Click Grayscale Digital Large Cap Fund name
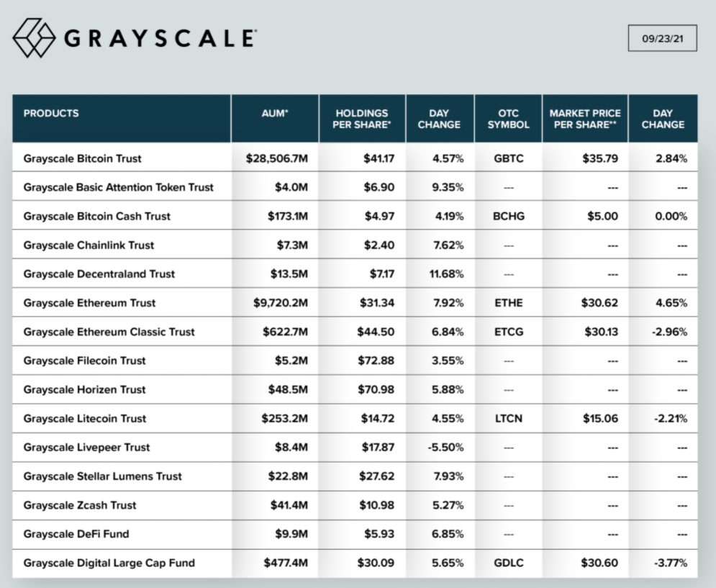 (109, 563)
